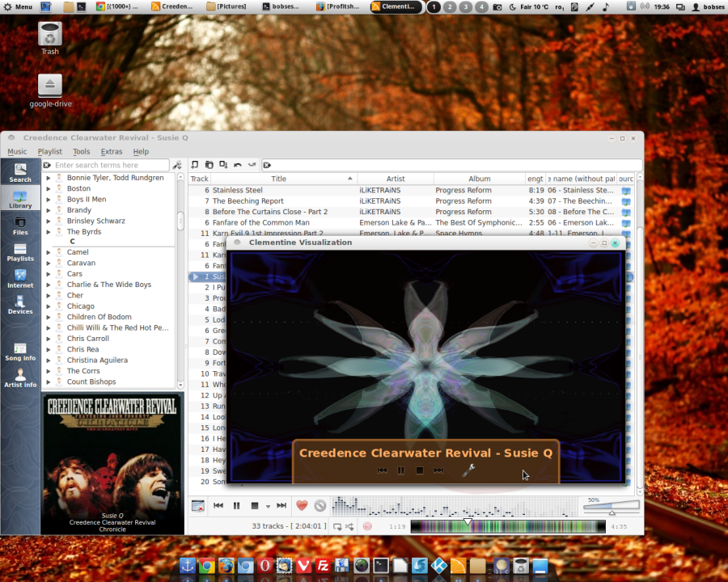Expand the Camel artist entry
Screen dimensions: 728x582
pos(49,252)
